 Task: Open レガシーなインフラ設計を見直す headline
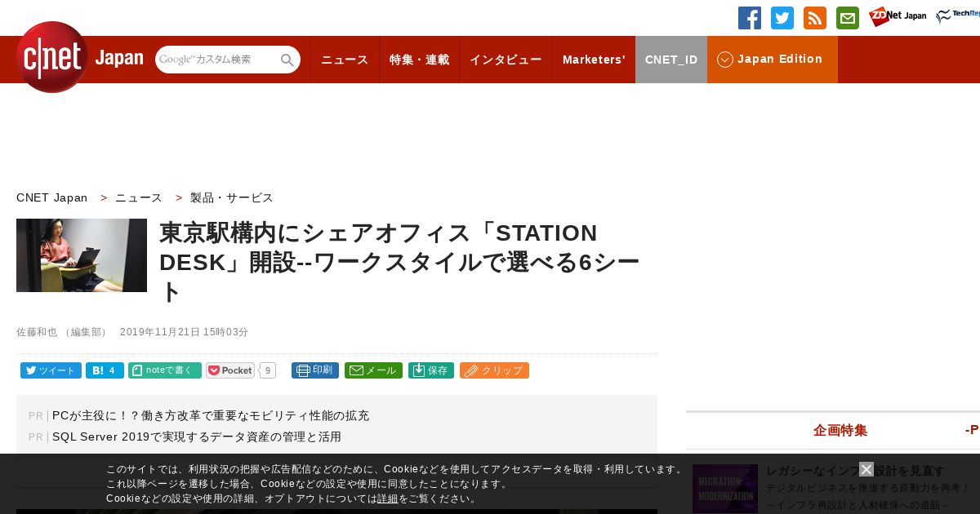855,471
